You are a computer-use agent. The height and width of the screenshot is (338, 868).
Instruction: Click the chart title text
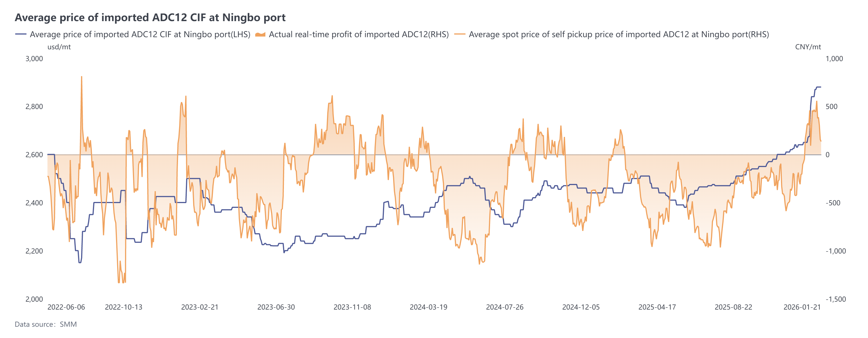(150, 17)
